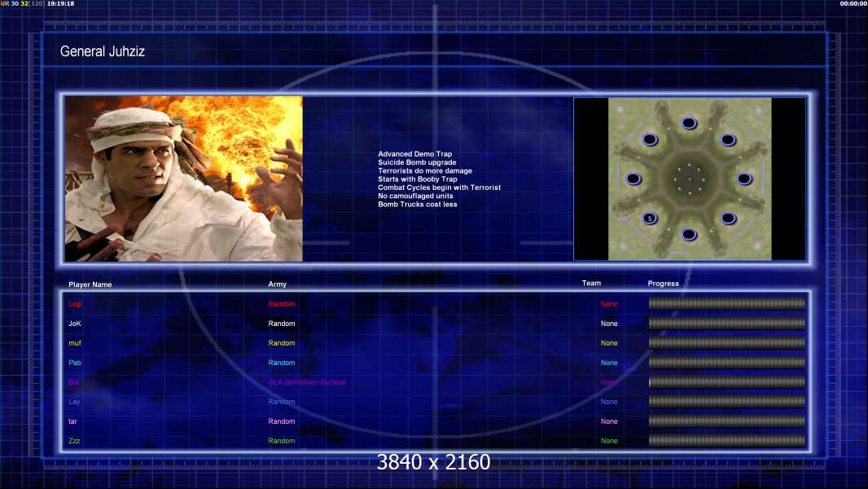
Task: Click the 'Progress' column header
Action: click(x=663, y=284)
